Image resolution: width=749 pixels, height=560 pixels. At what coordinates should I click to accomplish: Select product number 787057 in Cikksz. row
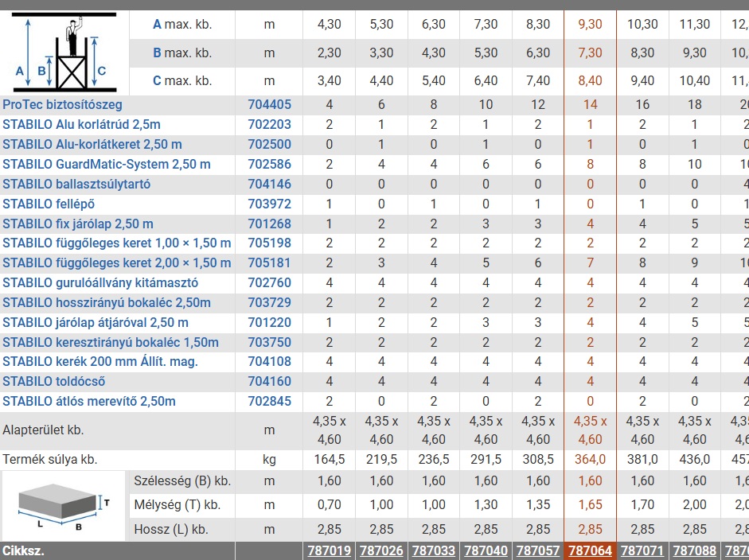[x=538, y=551]
